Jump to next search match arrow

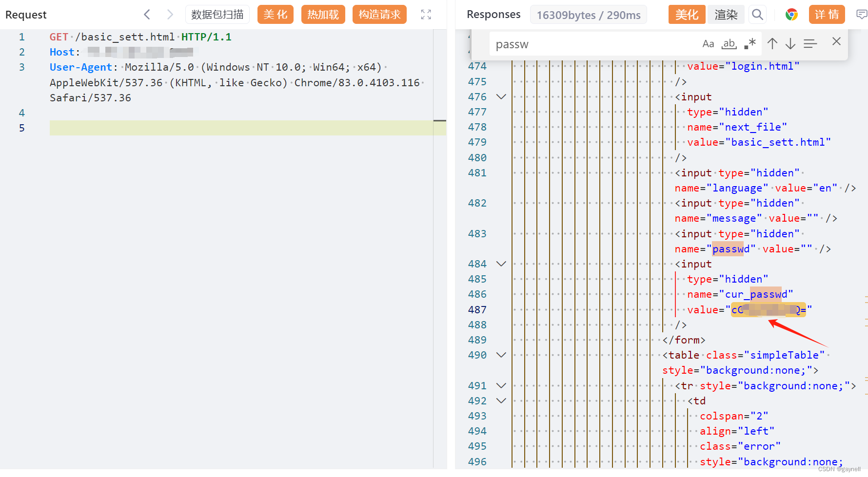pyautogui.click(x=790, y=43)
